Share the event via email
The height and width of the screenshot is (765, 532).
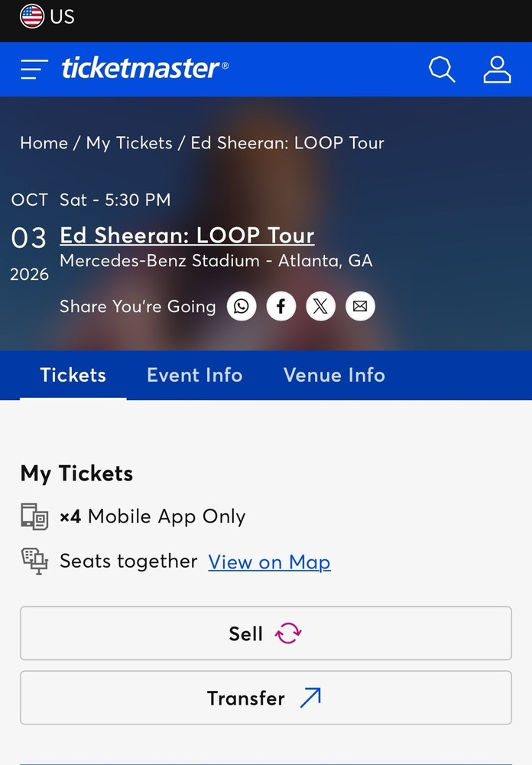(360, 306)
